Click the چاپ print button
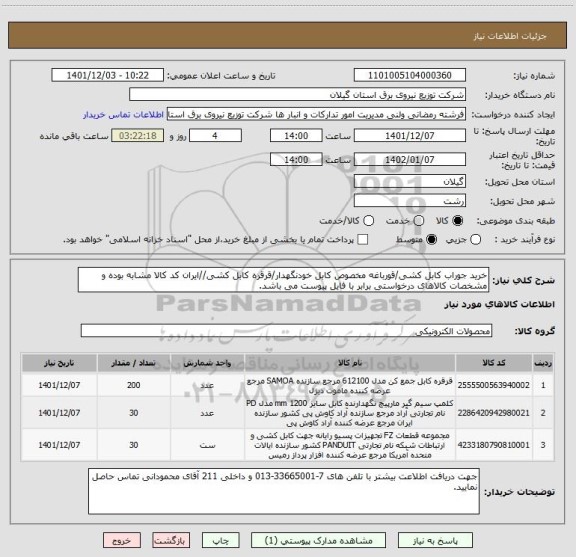576x557 pixels. [220, 541]
